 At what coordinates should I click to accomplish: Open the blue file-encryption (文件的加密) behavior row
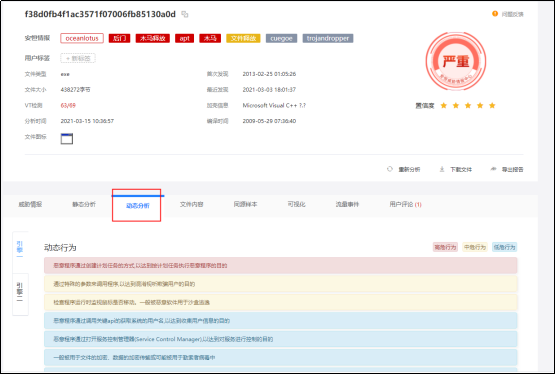click(x=280, y=358)
